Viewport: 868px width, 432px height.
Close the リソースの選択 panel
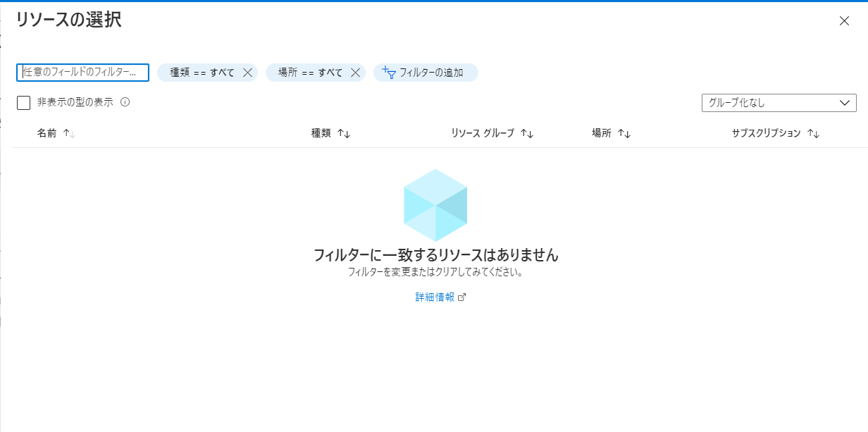pyautogui.click(x=844, y=20)
